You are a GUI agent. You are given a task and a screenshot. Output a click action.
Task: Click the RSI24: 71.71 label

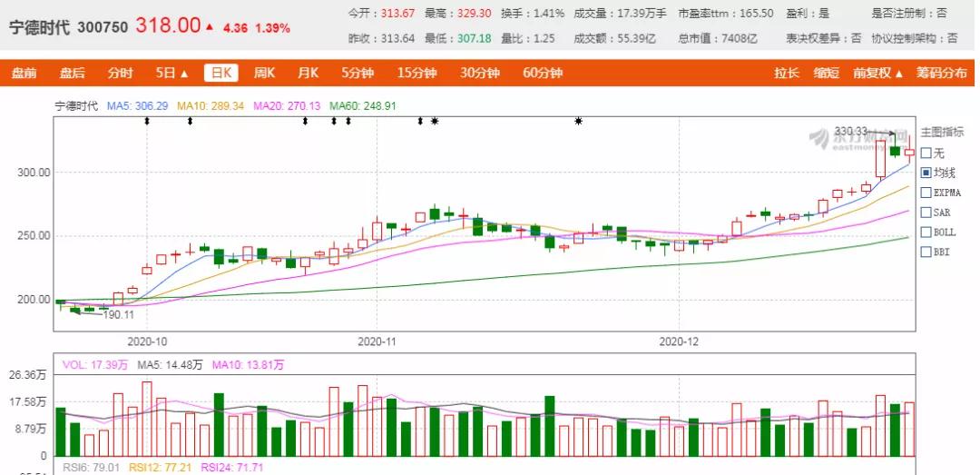click(232, 467)
